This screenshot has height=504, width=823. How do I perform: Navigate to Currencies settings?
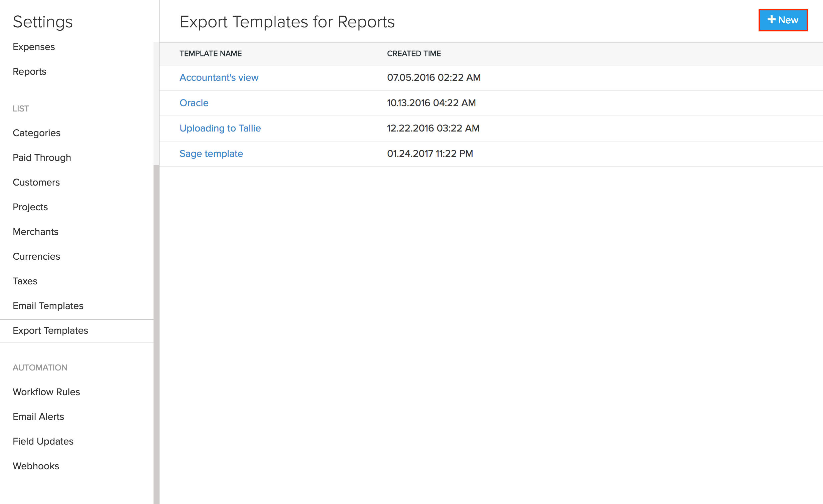36,257
